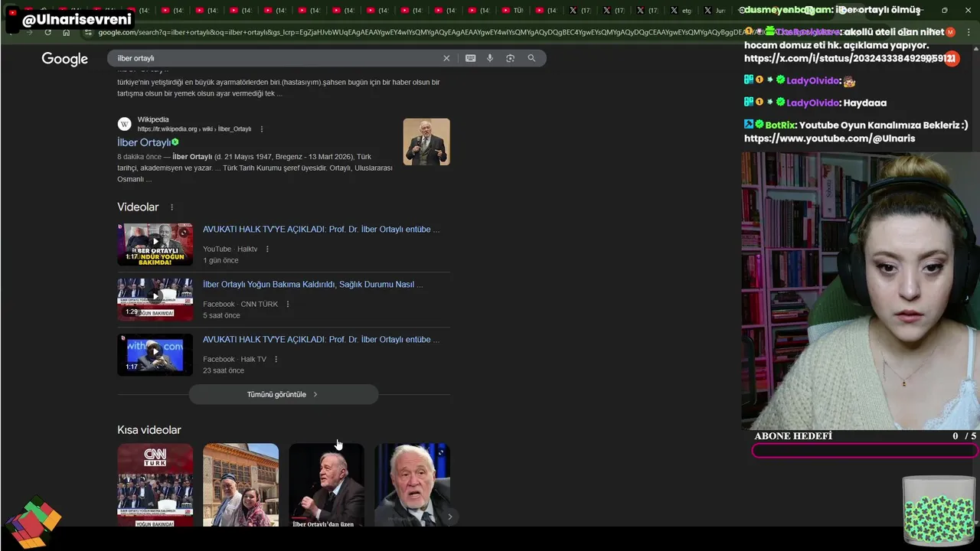Open the browser profile avatar M

(x=950, y=32)
